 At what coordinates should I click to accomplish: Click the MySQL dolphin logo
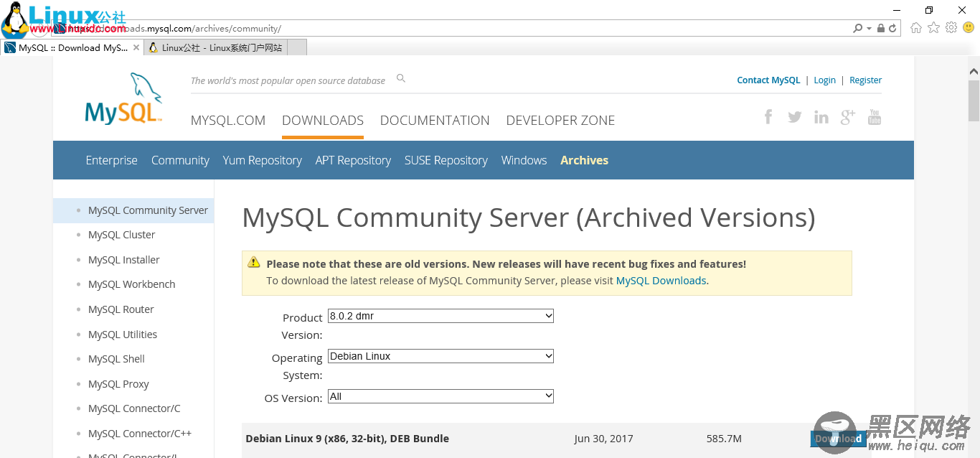pos(124,98)
